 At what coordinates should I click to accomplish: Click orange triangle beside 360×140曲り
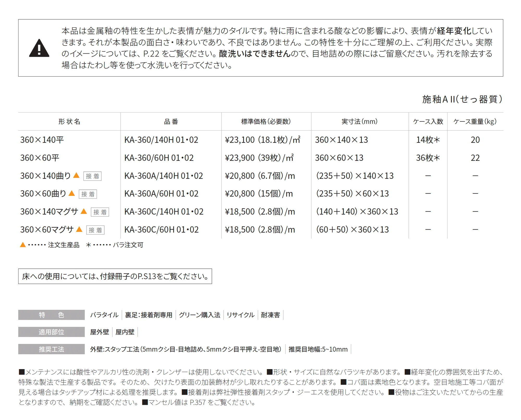pyautogui.click(x=76, y=175)
